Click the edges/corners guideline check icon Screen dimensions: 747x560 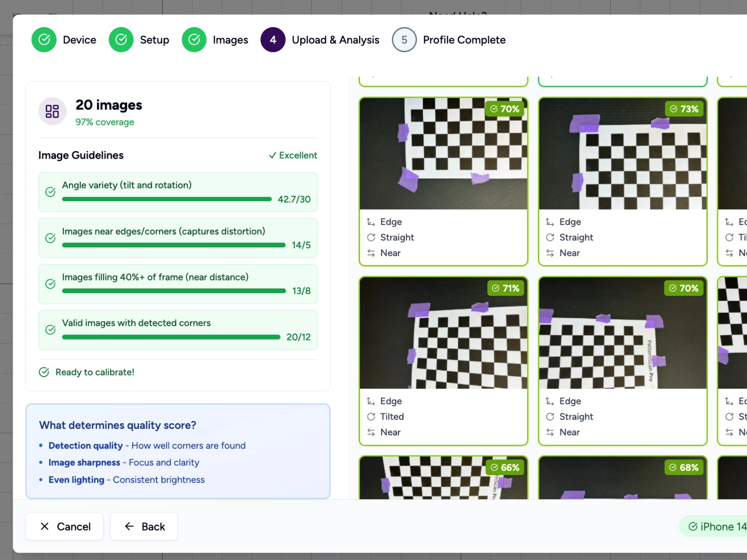click(x=50, y=238)
